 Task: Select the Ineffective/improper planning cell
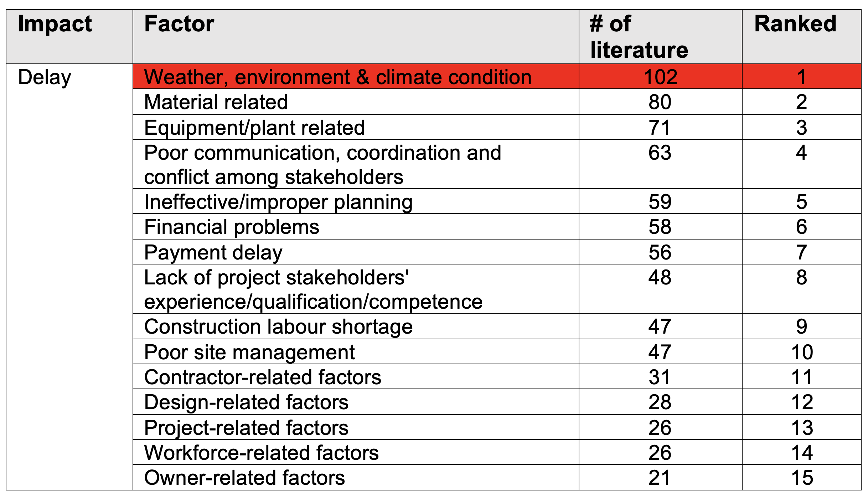[278, 202]
